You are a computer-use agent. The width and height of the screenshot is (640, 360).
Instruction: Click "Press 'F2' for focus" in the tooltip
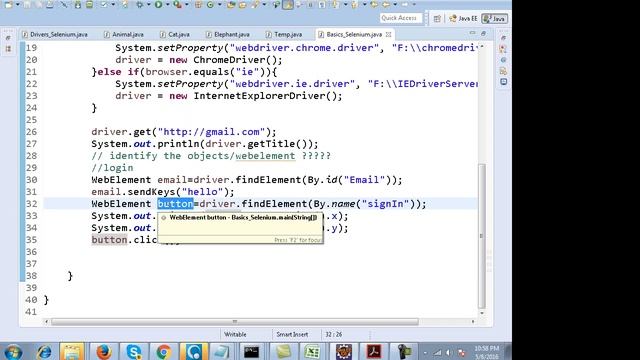point(298,240)
